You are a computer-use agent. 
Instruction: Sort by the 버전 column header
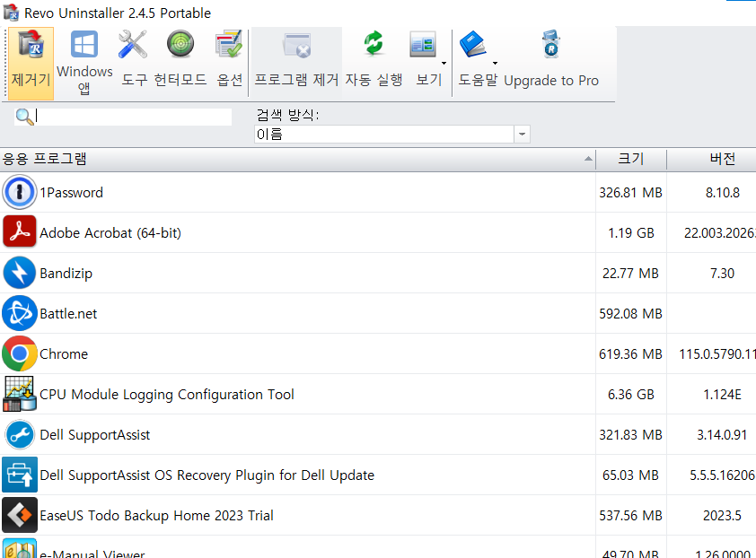tap(712, 159)
